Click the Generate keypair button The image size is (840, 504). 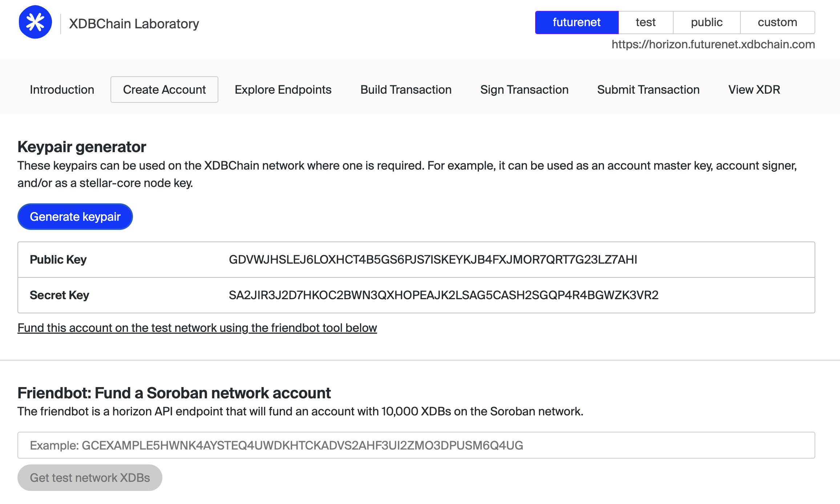pyautogui.click(x=75, y=217)
